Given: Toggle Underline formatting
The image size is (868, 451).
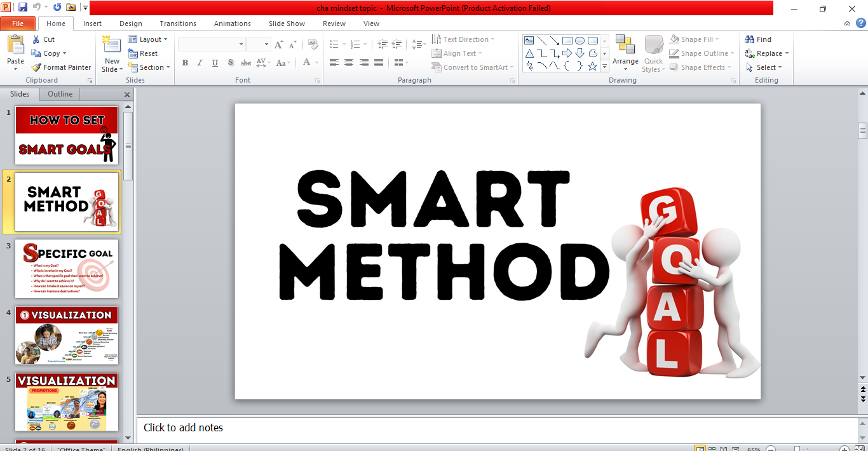Looking at the screenshot, I should [x=215, y=62].
